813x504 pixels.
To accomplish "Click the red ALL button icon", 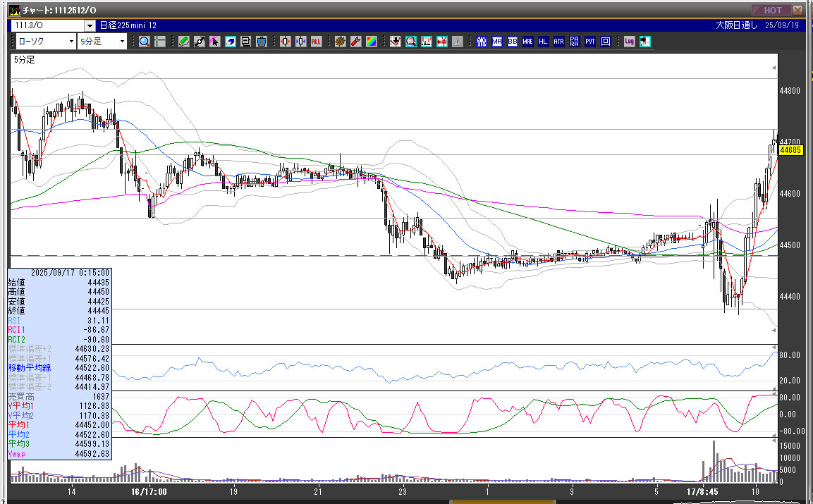I will [316, 42].
